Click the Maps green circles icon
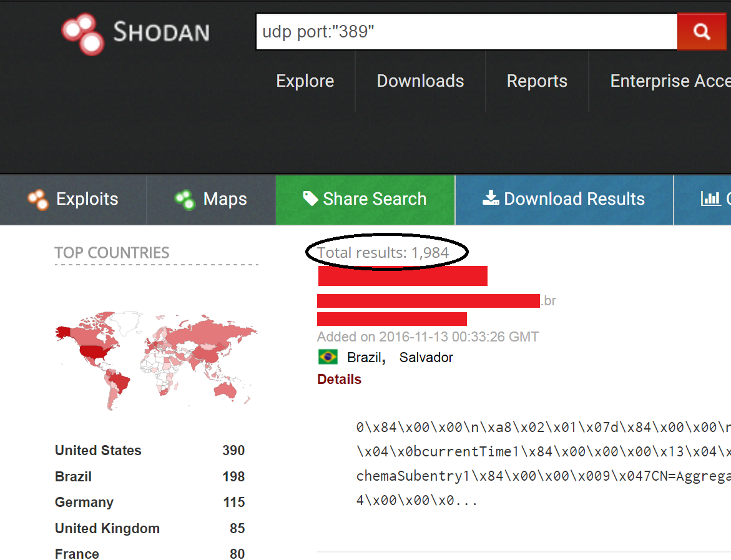 pos(185,199)
